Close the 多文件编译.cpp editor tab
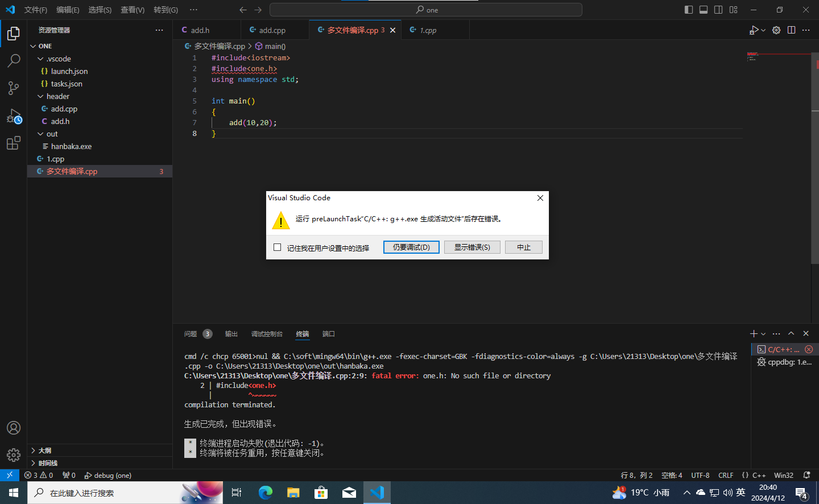819x504 pixels. click(392, 30)
